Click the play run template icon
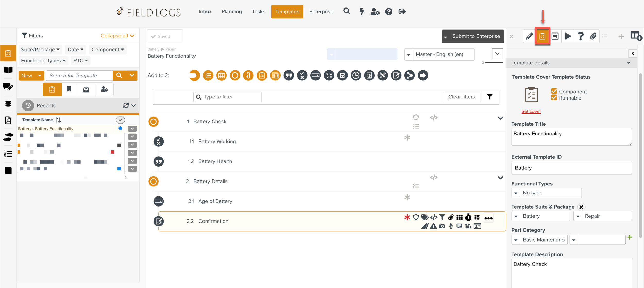Screen dimensions: 644x288 [567, 36]
